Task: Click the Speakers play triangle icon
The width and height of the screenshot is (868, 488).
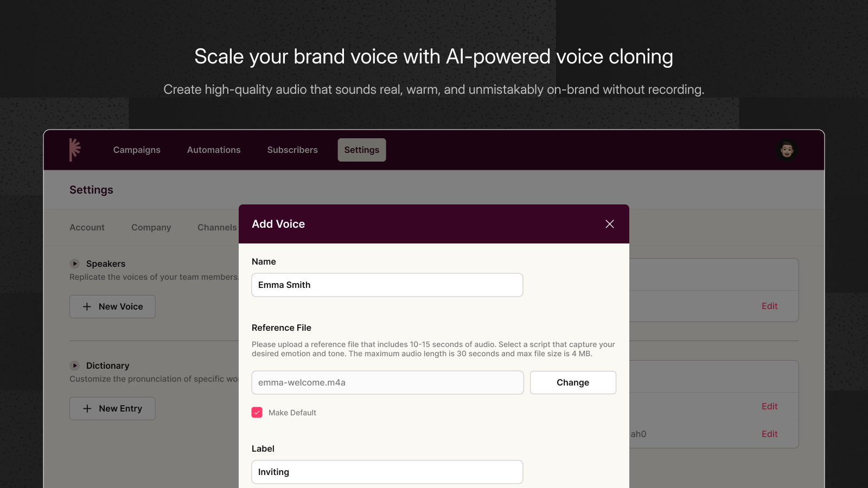Action: (x=75, y=264)
